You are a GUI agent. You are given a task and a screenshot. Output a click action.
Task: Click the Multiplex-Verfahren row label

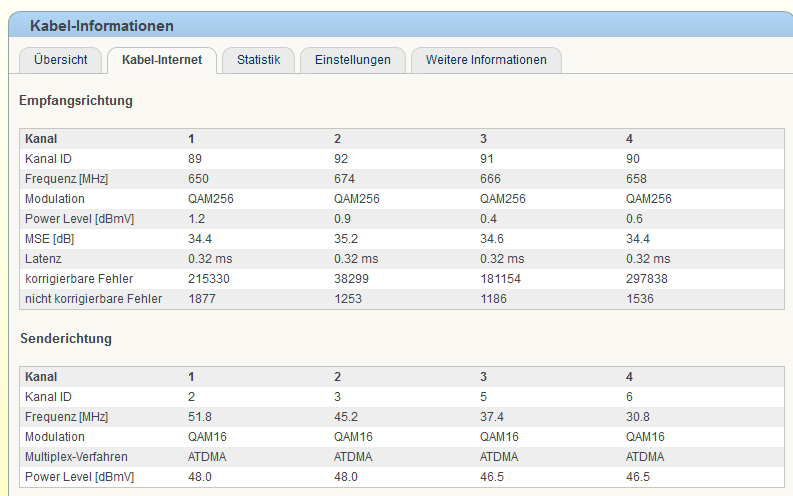(76, 457)
